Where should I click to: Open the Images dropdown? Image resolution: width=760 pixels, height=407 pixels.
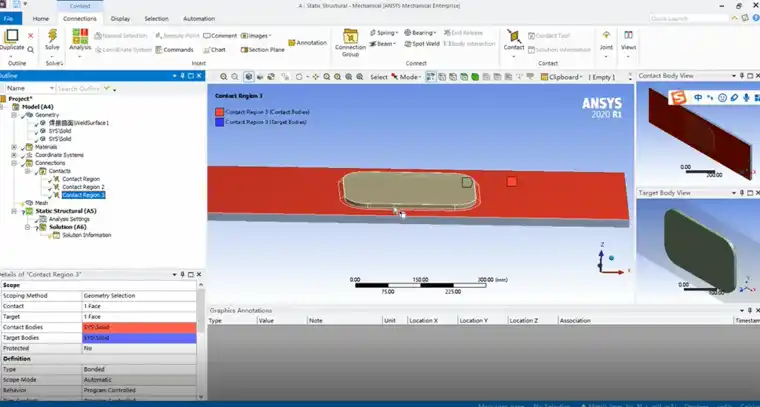tap(256, 36)
